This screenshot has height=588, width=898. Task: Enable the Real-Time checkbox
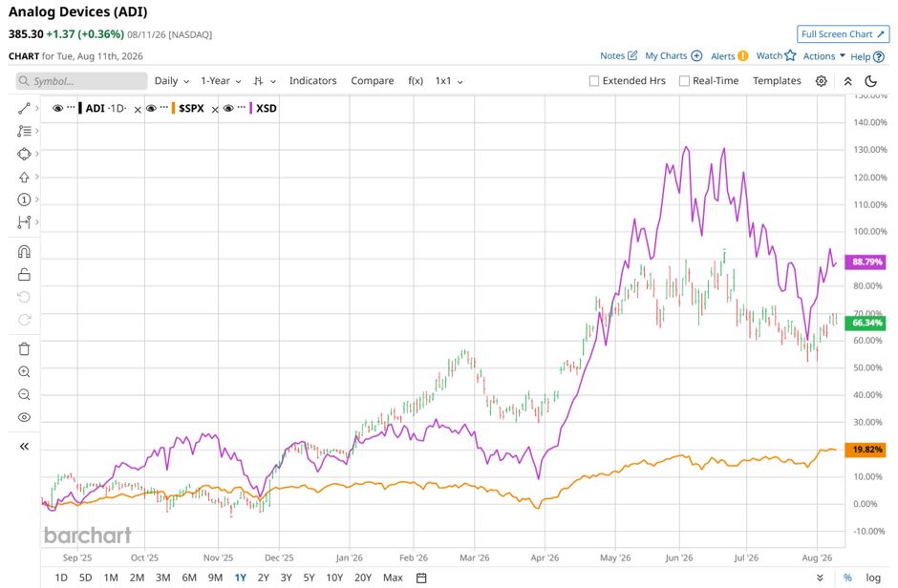click(x=684, y=81)
